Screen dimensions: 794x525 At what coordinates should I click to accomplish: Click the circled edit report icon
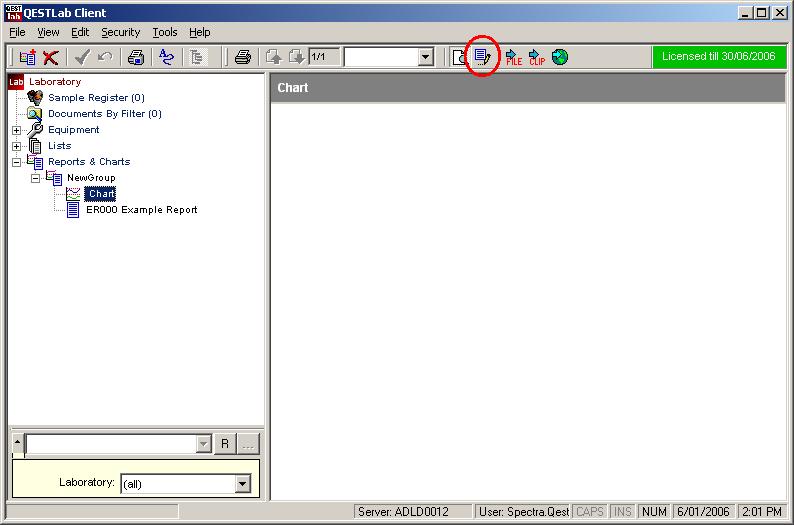[x=483, y=57]
